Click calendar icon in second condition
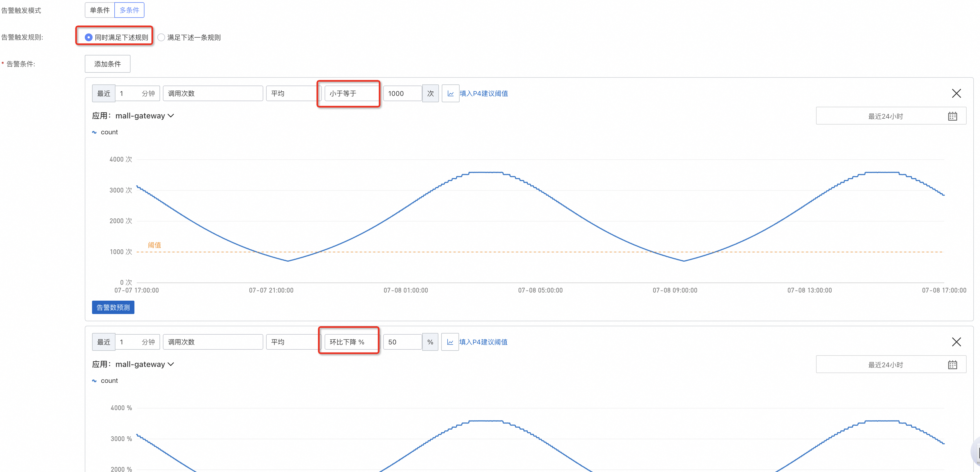Viewport: 980px width, 472px height. pyautogui.click(x=952, y=365)
